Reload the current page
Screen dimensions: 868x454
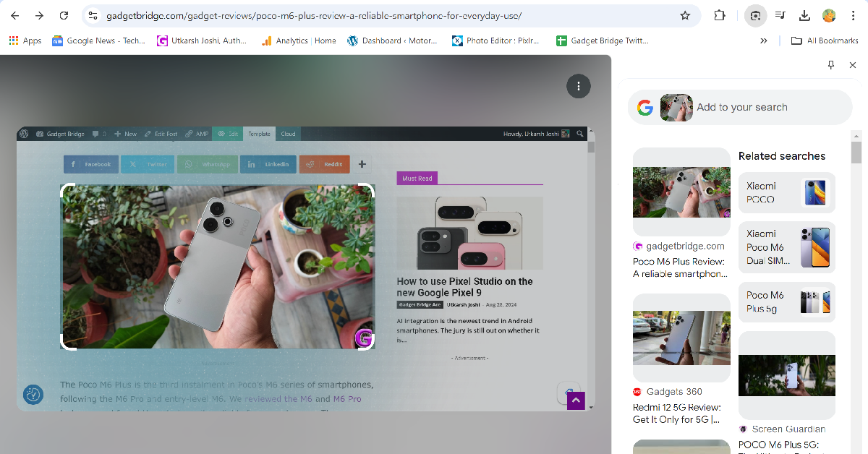(x=64, y=15)
